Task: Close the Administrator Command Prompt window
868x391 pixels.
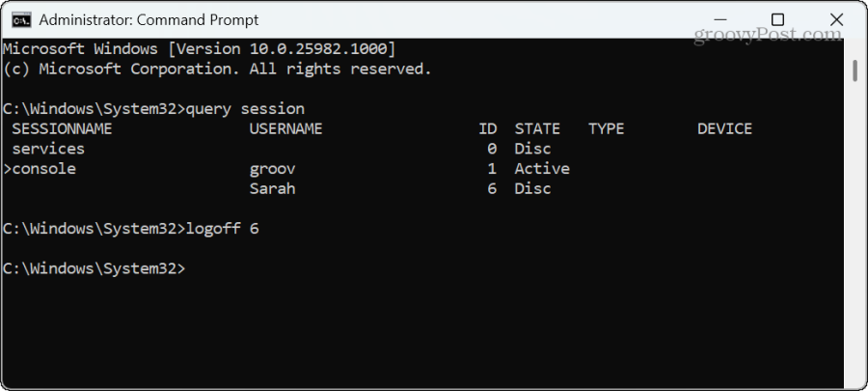Action: [836, 20]
